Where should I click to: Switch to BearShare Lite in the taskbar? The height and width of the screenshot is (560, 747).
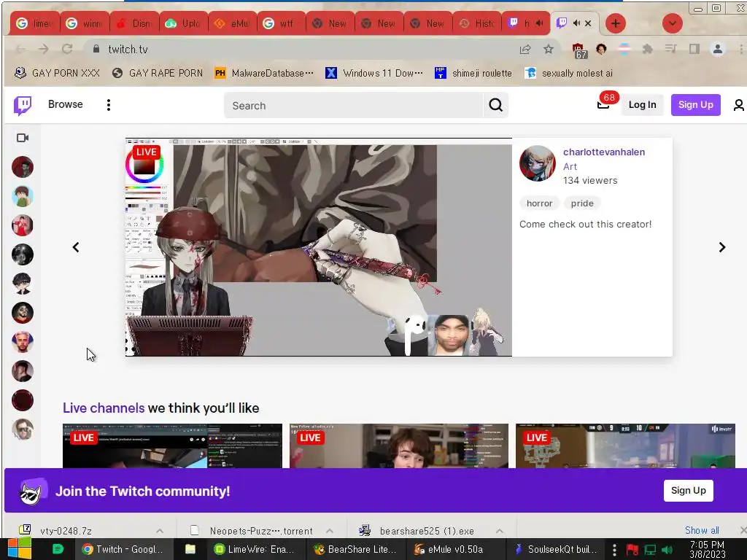tap(355, 550)
